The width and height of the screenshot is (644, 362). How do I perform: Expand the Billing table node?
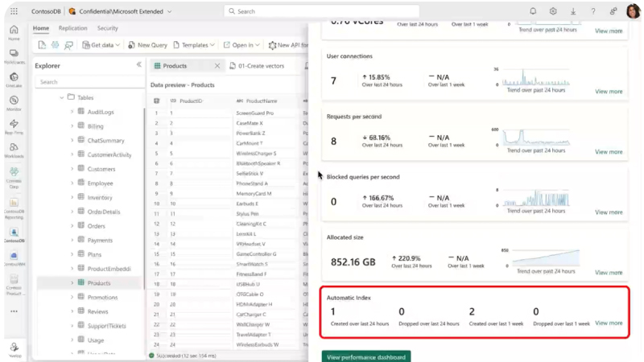point(72,126)
